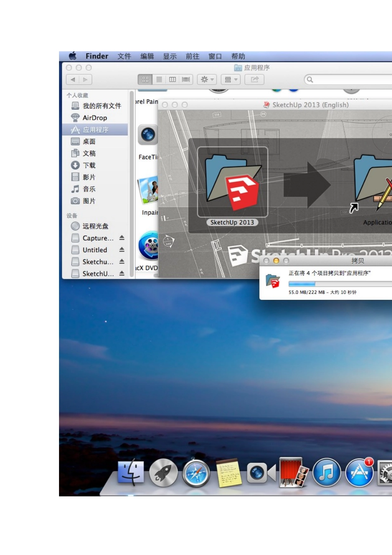The height and width of the screenshot is (555, 392).
Task: Open FaceTime from the Dock
Action: [x=261, y=473]
